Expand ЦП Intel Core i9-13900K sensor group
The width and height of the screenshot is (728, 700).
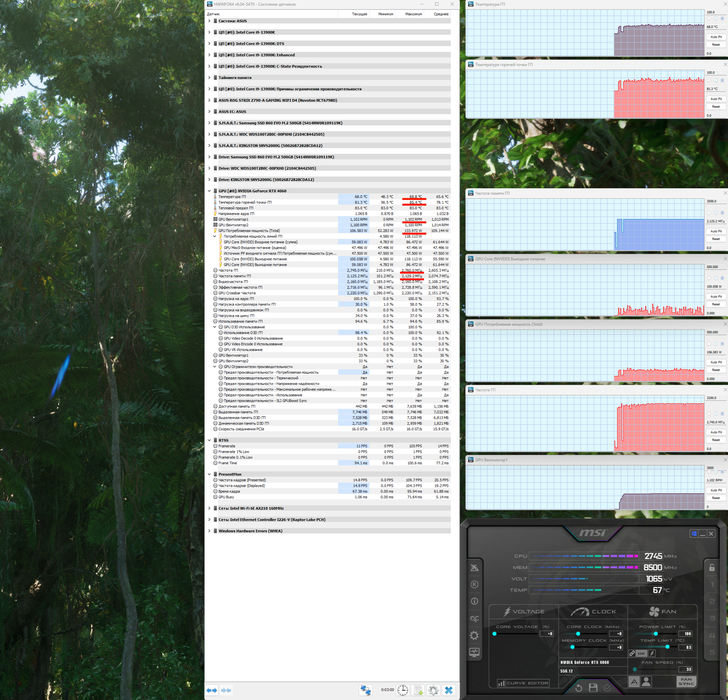pyautogui.click(x=209, y=32)
